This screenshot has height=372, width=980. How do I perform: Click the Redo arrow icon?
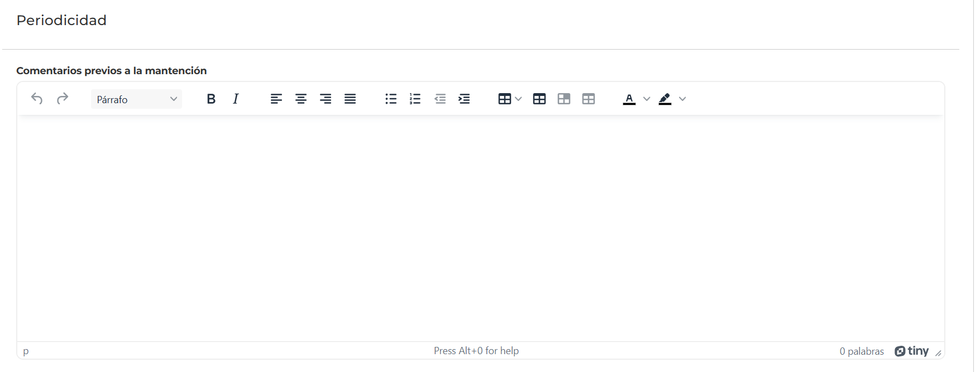(63, 99)
